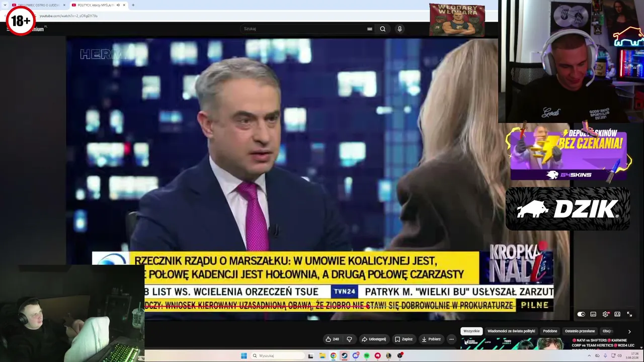Screen dimensions: 644x362
Task: Show hidden system tray icons
Action: (589, 356)
